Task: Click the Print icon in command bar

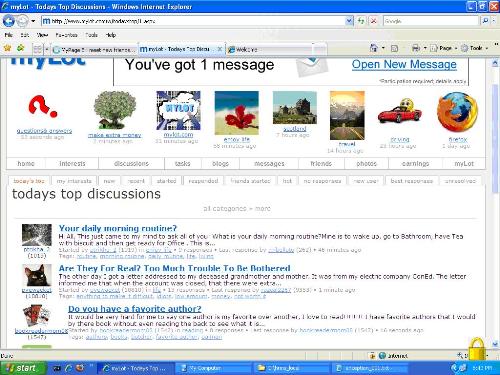Action: pyautogui.click(x=416, y=48)
